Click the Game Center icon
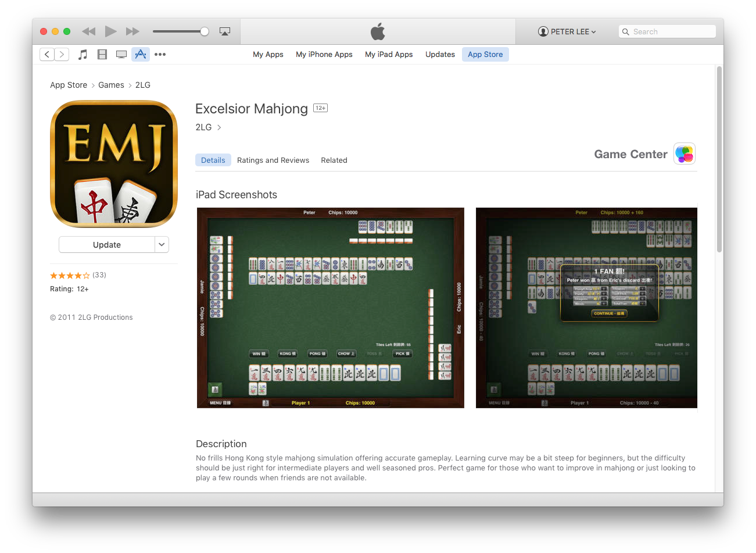The height and width of the screenshot is (553, 756). click(x=685, y=154)
